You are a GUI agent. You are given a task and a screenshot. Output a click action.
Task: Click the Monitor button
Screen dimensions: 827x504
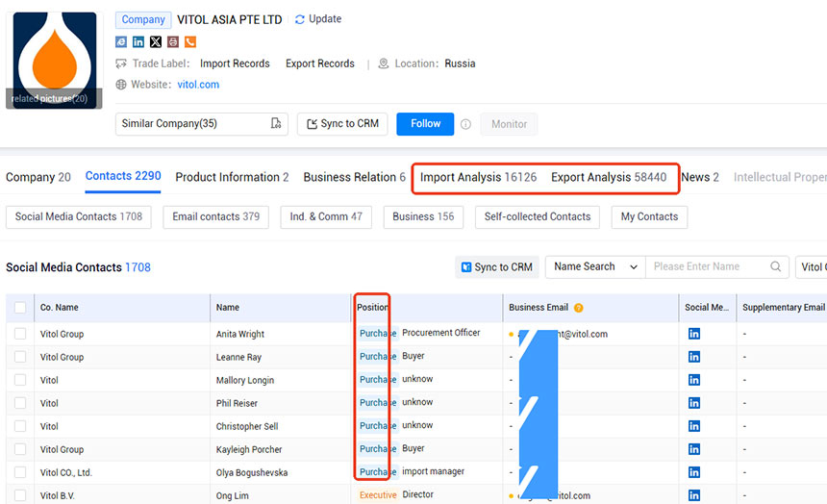(509, 124)
